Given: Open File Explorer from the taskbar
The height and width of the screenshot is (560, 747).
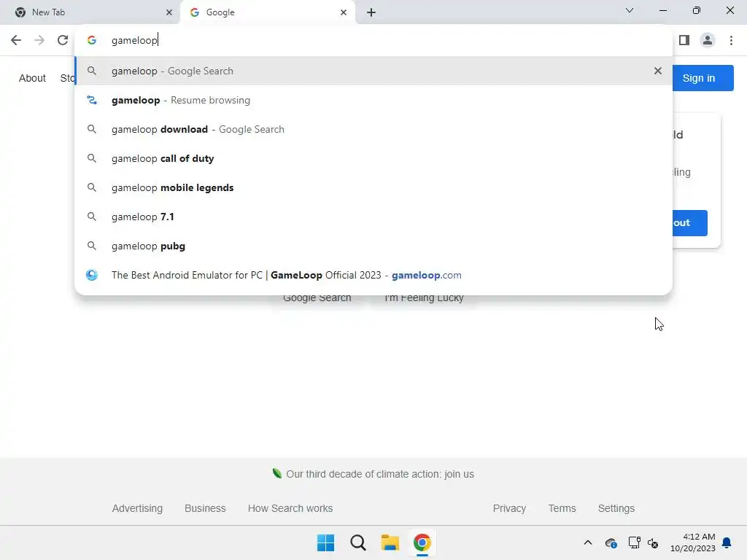Looking at the screenshot, I should pyautogui.click(x=390, y=542).
